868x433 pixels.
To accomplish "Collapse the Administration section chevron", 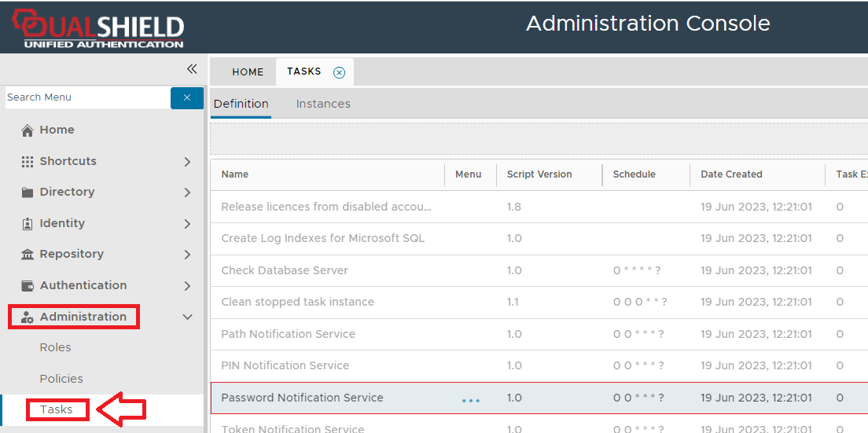I will (187, 317).
